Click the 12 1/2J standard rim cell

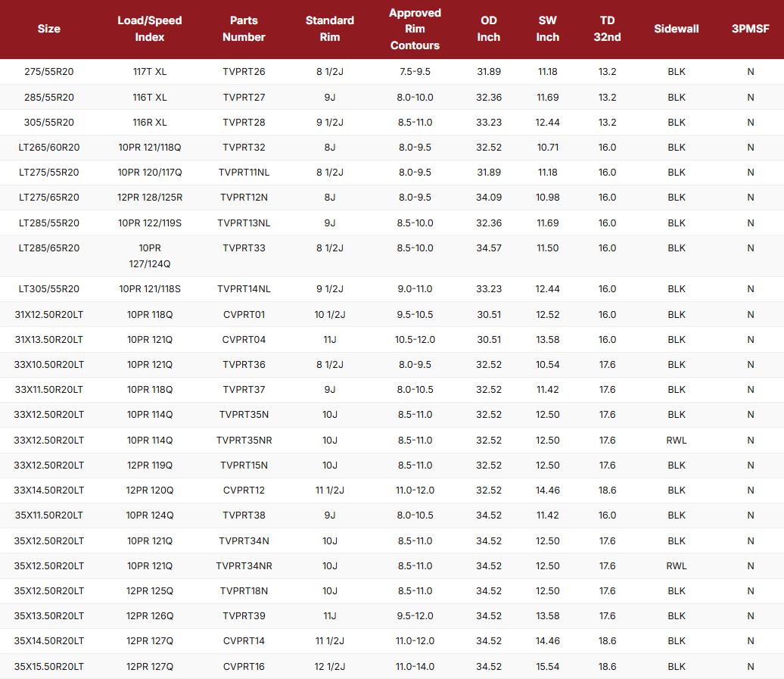pyautogui.click(x=330, y=666)
